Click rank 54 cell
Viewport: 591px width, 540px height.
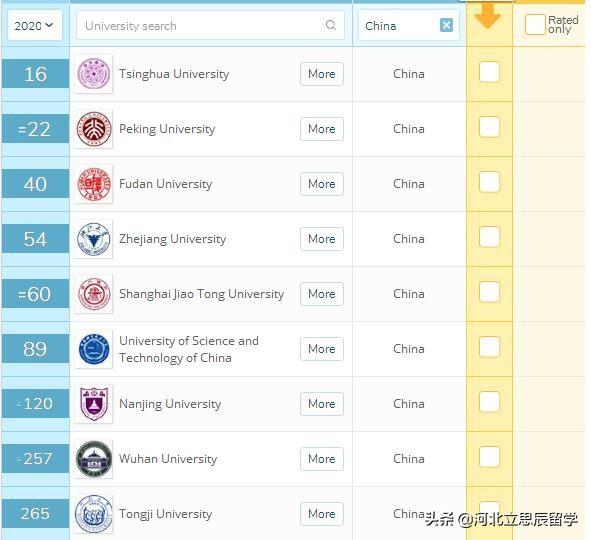[x=35, y=239]
